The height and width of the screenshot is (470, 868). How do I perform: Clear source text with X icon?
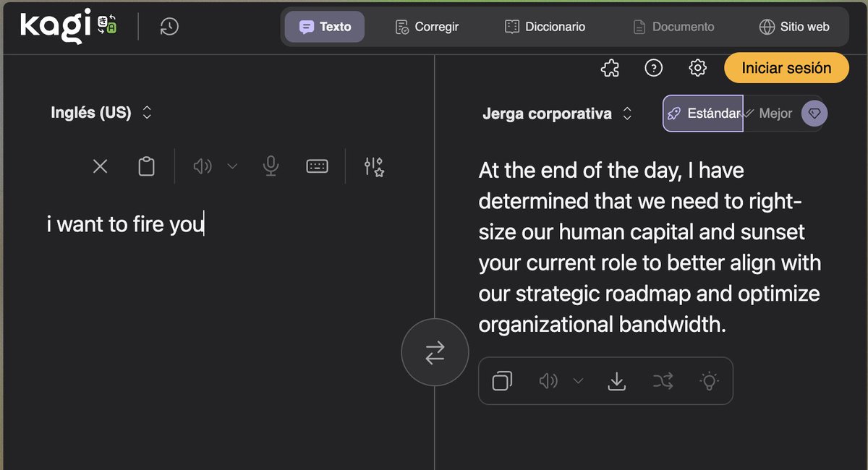pos(100,166)
